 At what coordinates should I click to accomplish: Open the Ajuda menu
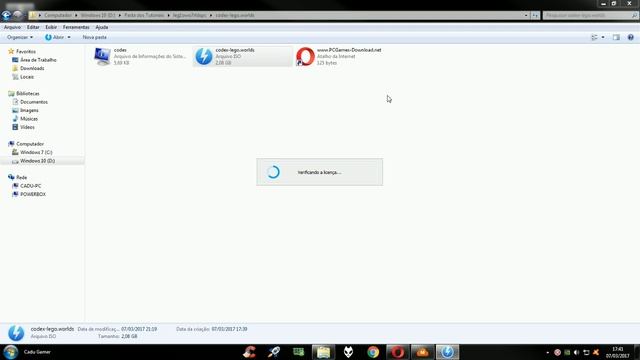tap(102, 27)
